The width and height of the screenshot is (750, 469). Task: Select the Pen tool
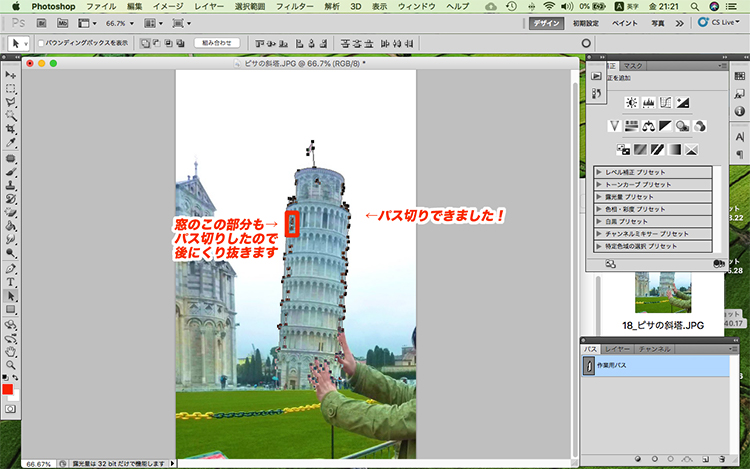[x=11, y=268]
